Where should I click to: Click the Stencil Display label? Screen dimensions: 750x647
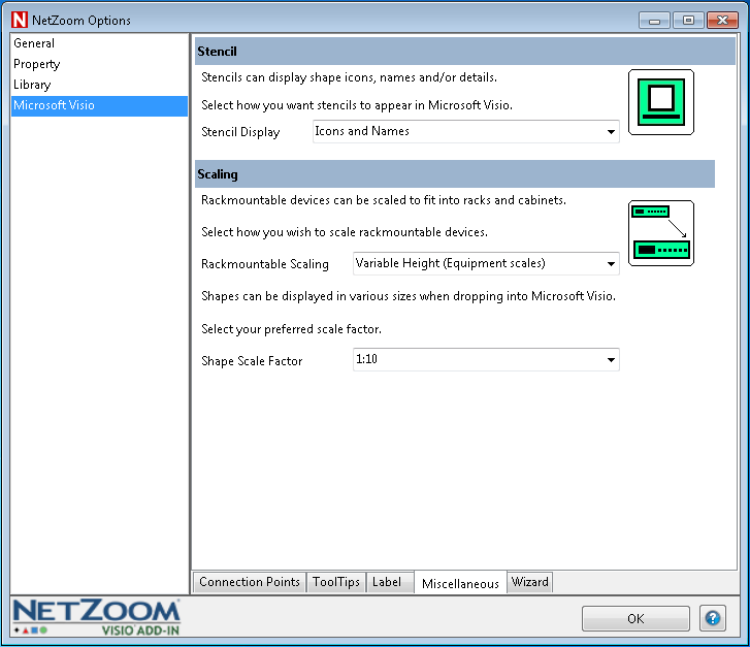click(241, 132)
